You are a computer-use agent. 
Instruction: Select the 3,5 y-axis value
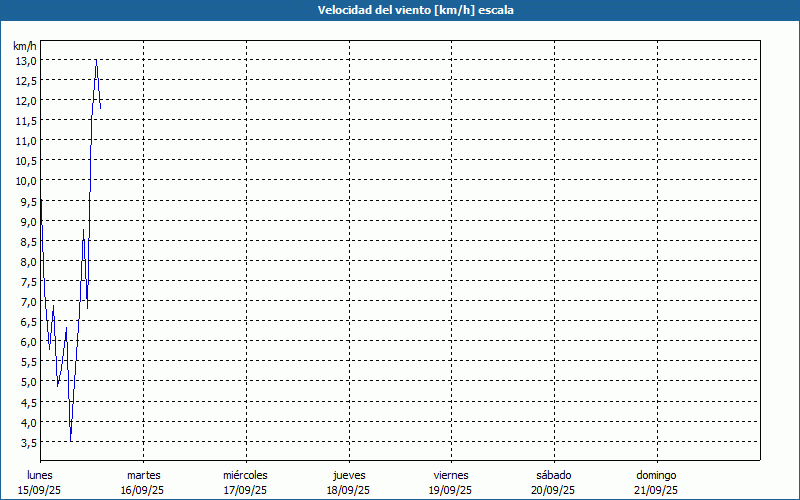pos(29,442)
